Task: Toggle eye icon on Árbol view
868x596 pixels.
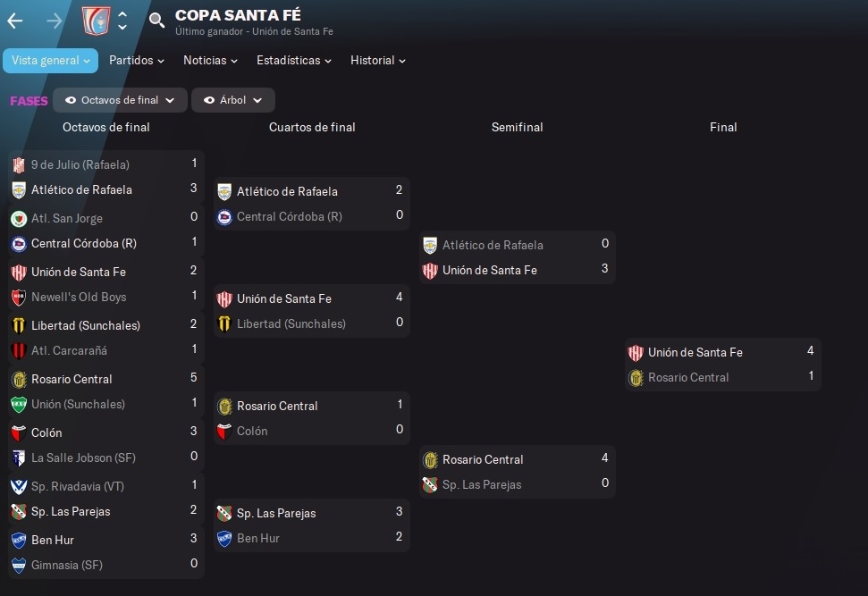Action: pos(209,100)
